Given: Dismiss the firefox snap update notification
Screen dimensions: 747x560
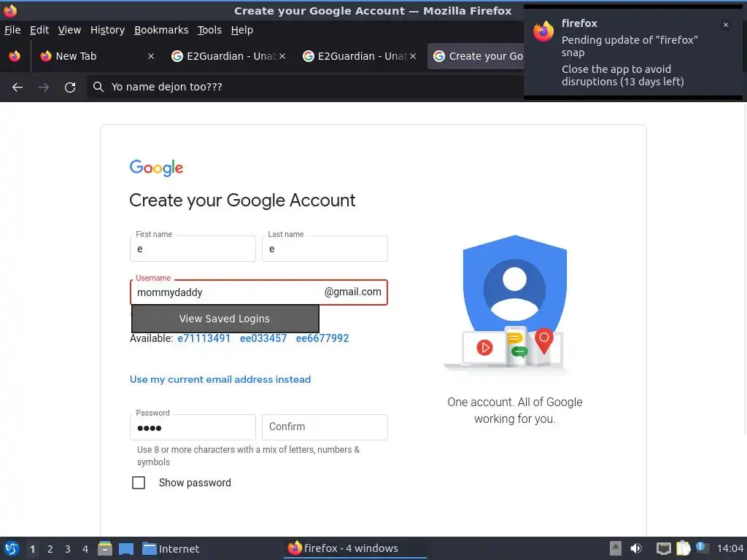Looking at the screenshot, I should point(726,25).
